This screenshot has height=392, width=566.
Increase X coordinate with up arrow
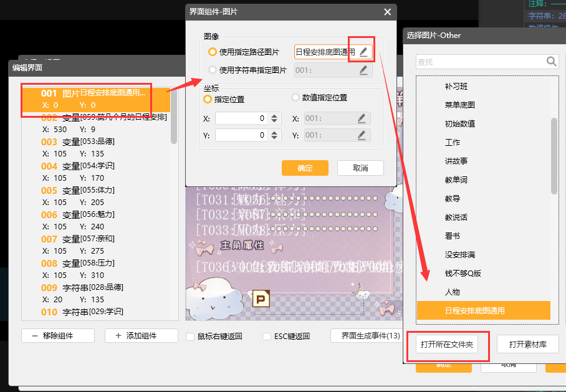pos(274,116)
